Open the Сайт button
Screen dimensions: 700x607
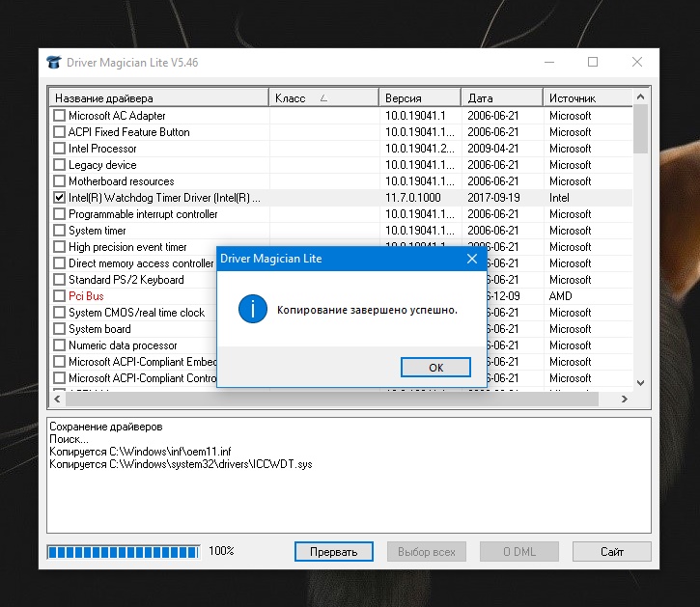[611, 552]
